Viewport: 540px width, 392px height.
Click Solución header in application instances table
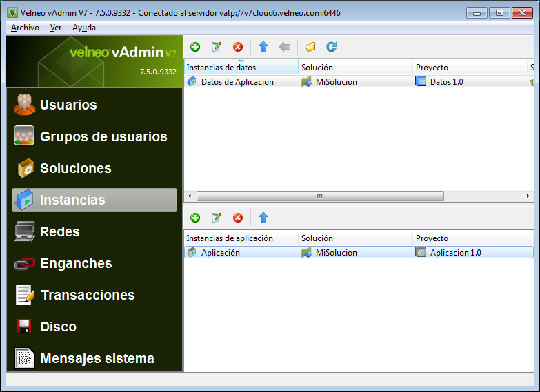[355, 238]
